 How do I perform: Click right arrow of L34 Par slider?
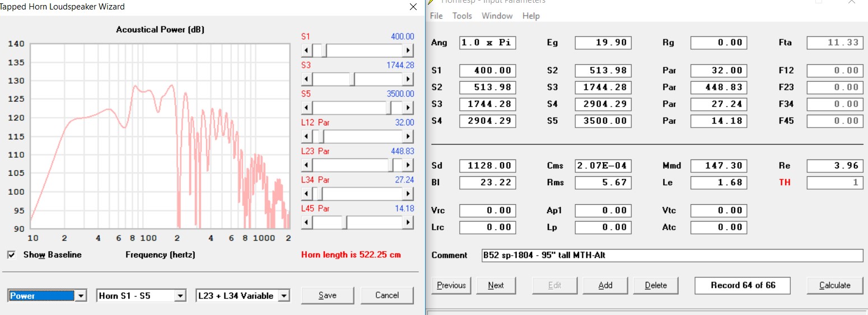tap(409, 194)
